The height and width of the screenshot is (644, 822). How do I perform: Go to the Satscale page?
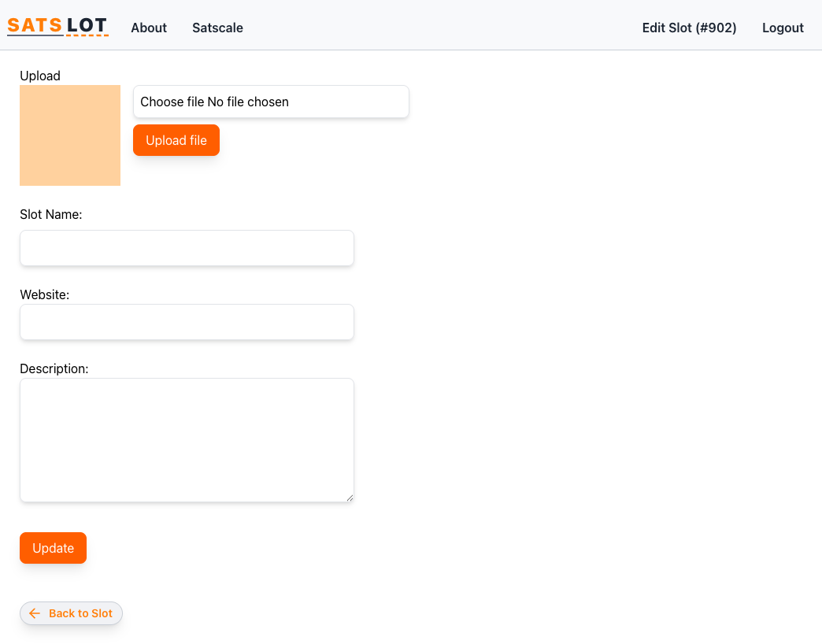pyautogui.click(x=217, y=28)
